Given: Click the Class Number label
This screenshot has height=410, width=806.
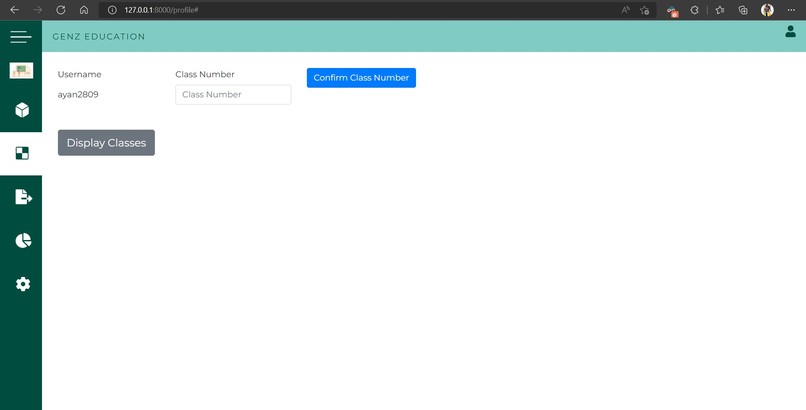Looking at the screenshot, I should point(205,74).
